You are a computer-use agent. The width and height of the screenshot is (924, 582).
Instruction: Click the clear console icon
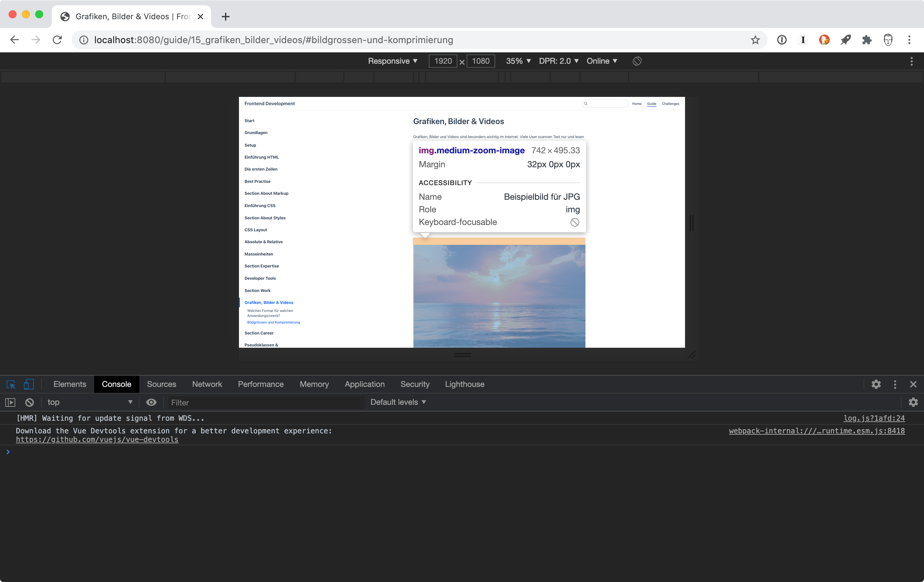tap(30, 402)
